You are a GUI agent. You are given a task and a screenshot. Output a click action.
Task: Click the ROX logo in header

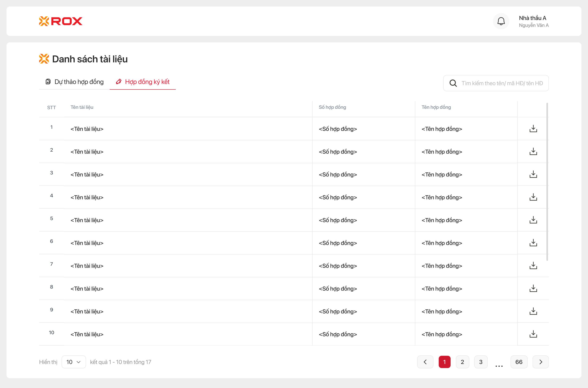click(61, 21)
